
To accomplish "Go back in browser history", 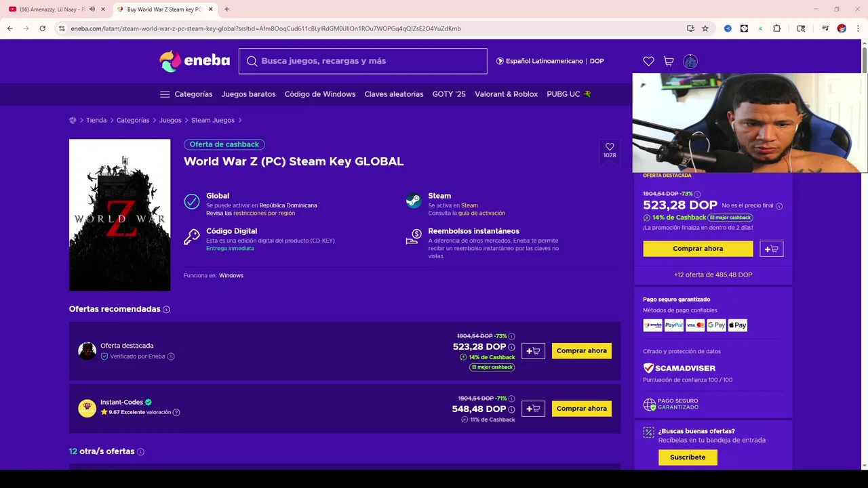I will 9,28.
